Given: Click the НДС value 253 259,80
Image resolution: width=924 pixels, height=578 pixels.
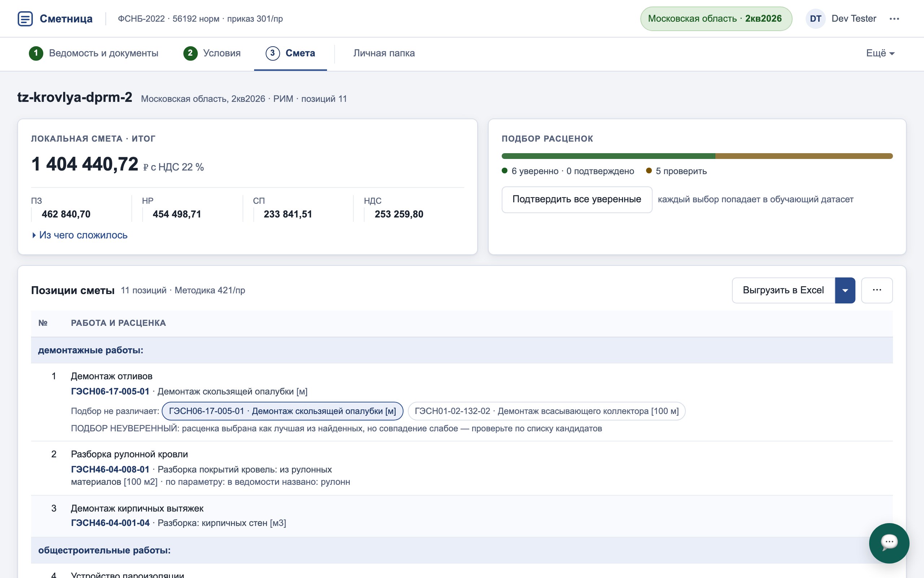Looking at the screenshot, I should 399,214.
